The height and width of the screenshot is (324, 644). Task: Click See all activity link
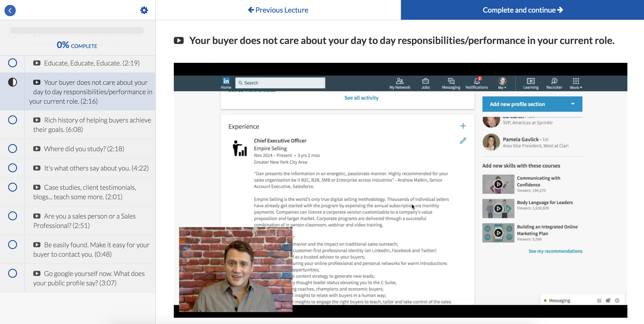click(x=361, y=98)
